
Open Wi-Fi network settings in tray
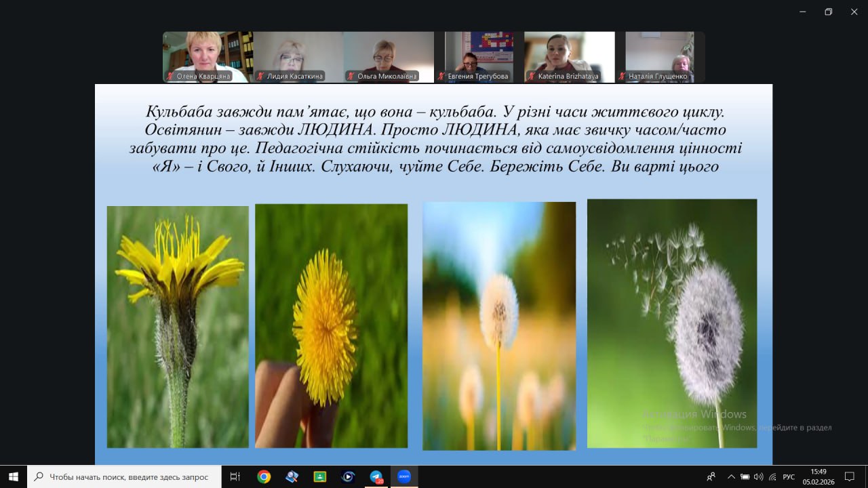tap(772, 476)
